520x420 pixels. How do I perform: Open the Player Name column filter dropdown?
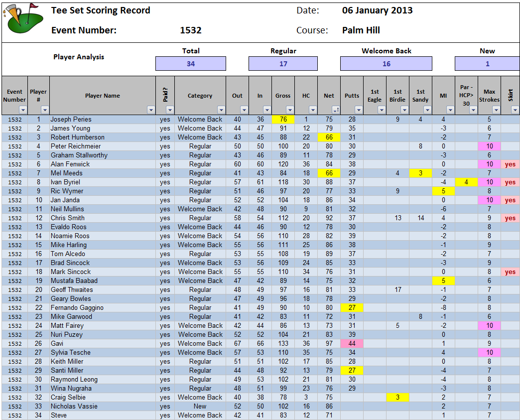point(151,110)
